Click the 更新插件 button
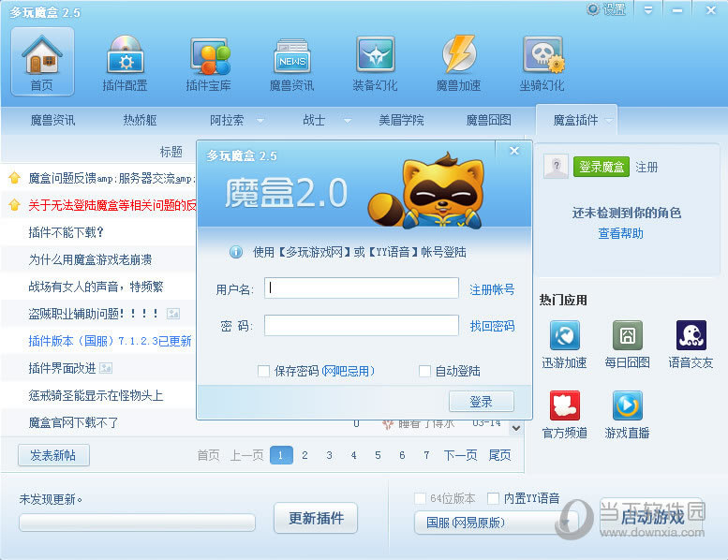Image resolution: width=728 pixels, height=560 pixels. click(316, 518)
